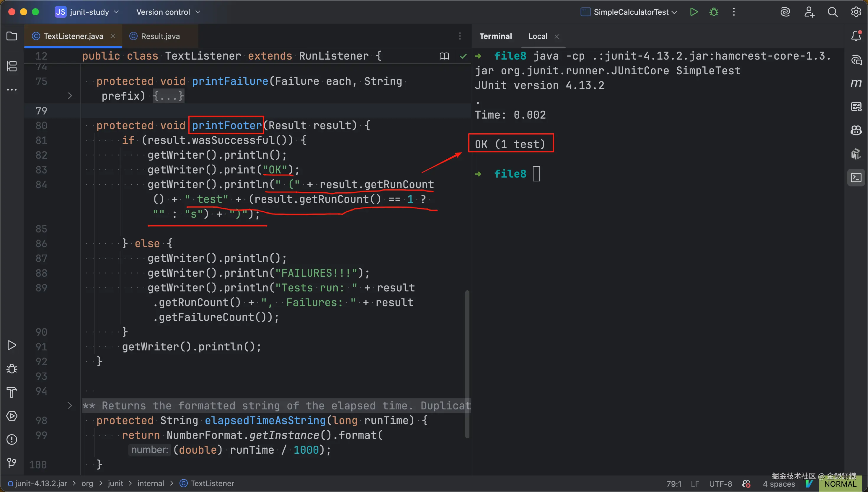The image size is (868, 492).
Task: Select the Local terminal tab
Action: click(x=537, y=36)
